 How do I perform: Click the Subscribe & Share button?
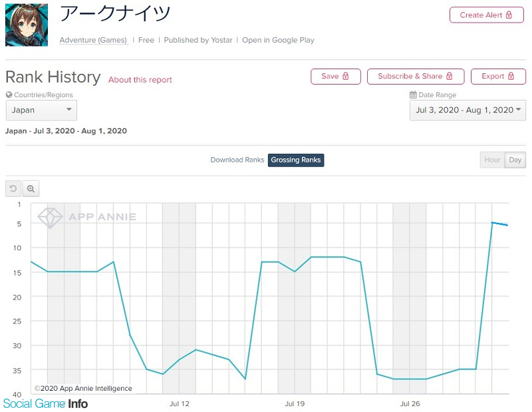(416, 77)
